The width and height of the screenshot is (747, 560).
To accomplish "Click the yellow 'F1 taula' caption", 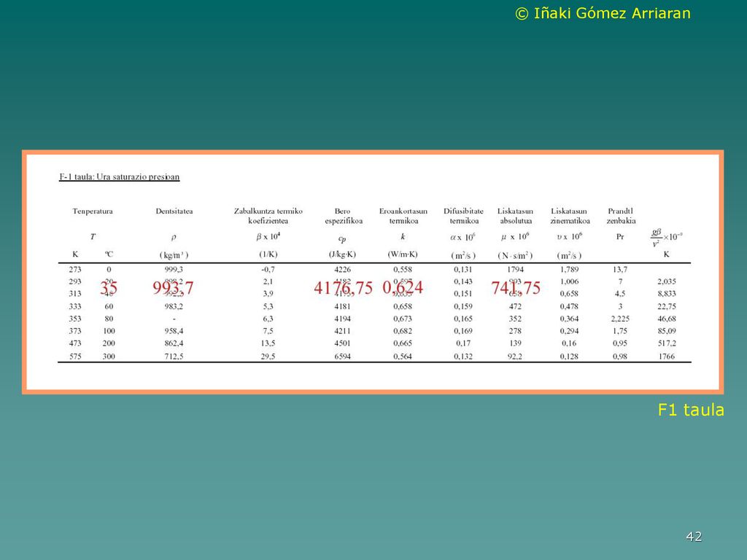I will (x=691, y=410).
